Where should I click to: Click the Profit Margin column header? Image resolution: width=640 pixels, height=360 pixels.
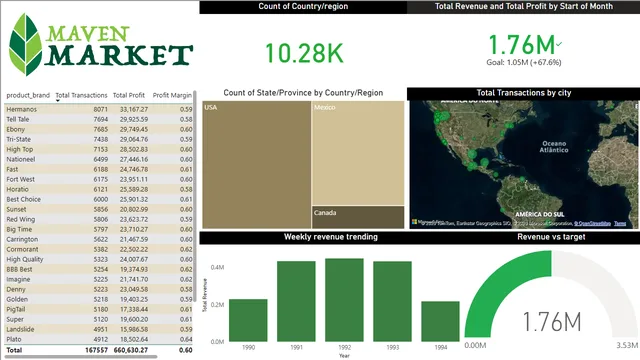172,96
